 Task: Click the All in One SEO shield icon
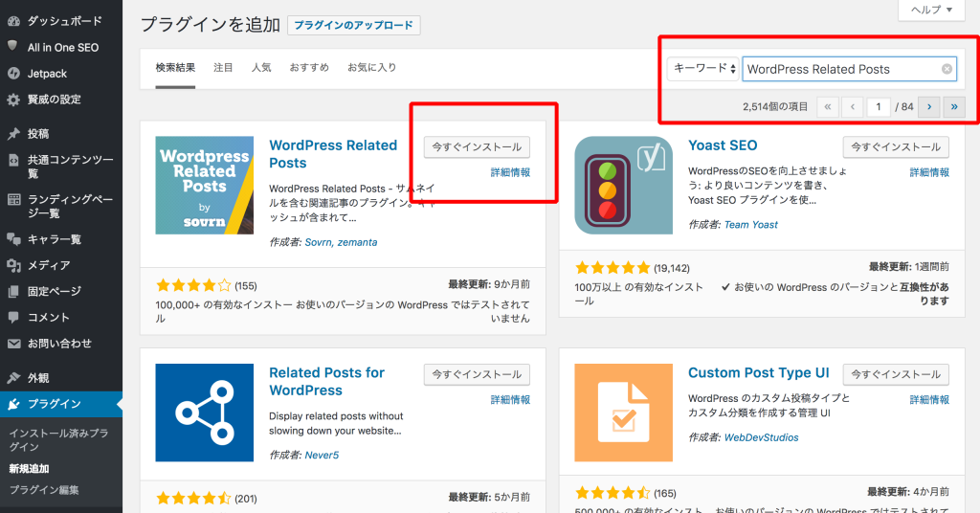pyautogui.click(x=13, y=47)
